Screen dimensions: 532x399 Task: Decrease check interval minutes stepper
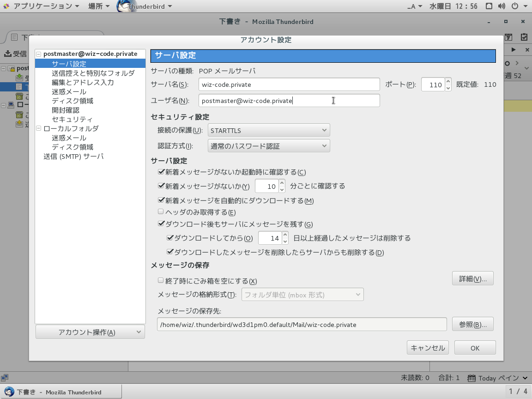click(282, 189)
